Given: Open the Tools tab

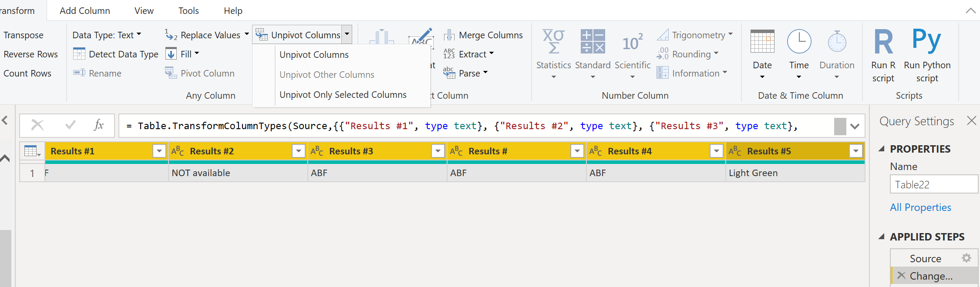Looking at the screenshot, I should click(189, 10).
